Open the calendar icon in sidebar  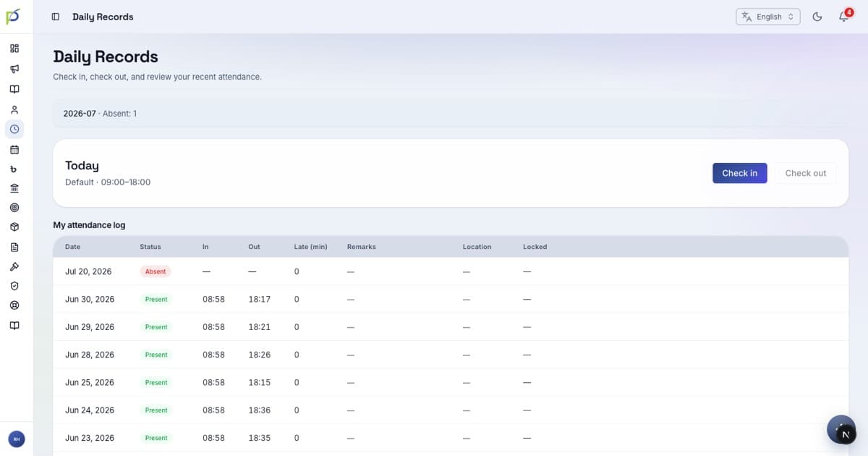(x=14, y=149)
